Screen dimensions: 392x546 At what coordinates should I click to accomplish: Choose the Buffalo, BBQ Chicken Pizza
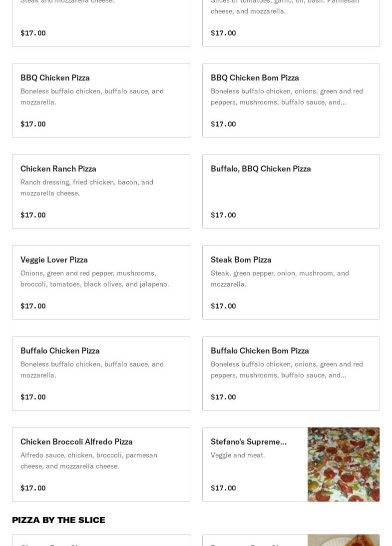coord(261,168)
